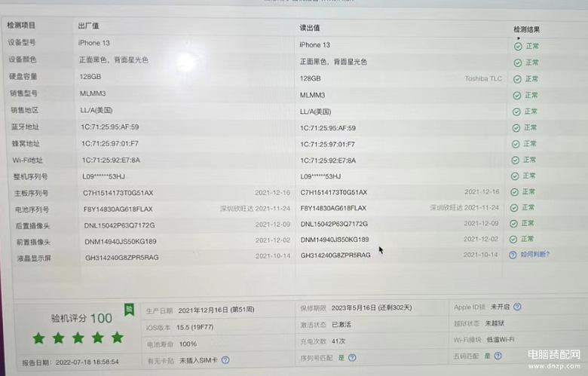The height and width of the screenshot is (376, 588).
Task: Click 正常 check icon in 蓝牙地址 row
Action: (x=516, y=128)
